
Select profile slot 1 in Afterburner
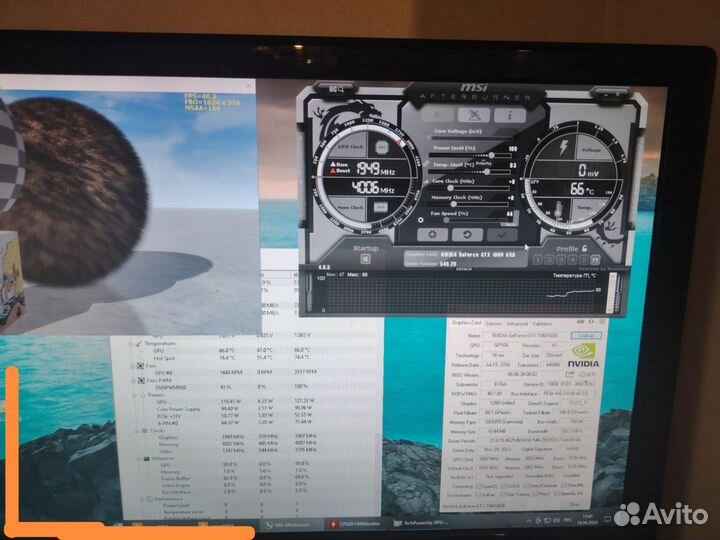538,260
